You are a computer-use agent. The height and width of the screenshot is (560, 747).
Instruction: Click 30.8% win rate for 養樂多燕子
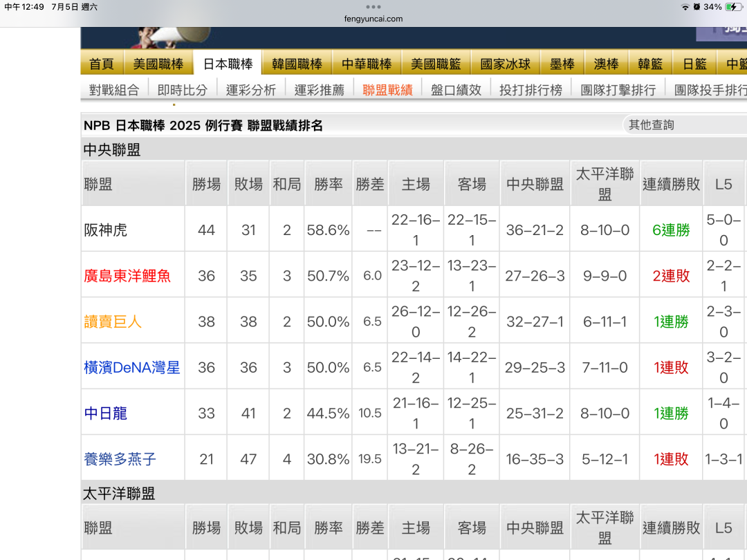(x=329, y=459)
